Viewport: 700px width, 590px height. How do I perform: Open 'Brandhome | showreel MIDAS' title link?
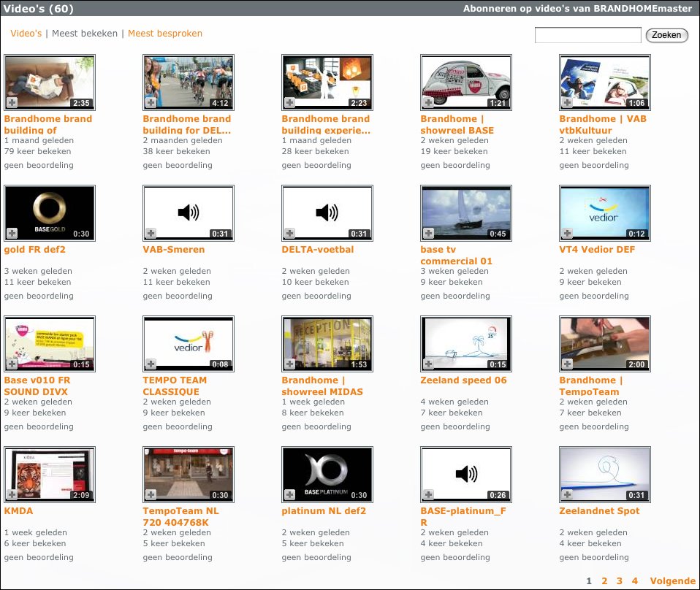[322, 386]
